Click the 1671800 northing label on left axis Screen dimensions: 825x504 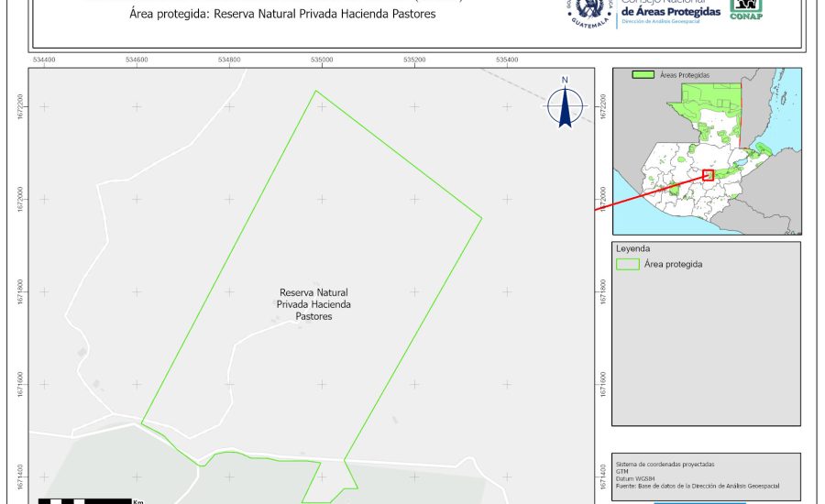click(20, 292)
